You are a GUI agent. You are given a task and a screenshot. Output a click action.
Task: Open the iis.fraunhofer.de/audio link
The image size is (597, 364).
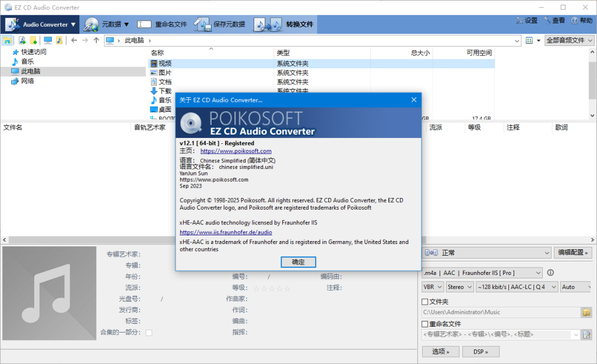tap(226, 232)
